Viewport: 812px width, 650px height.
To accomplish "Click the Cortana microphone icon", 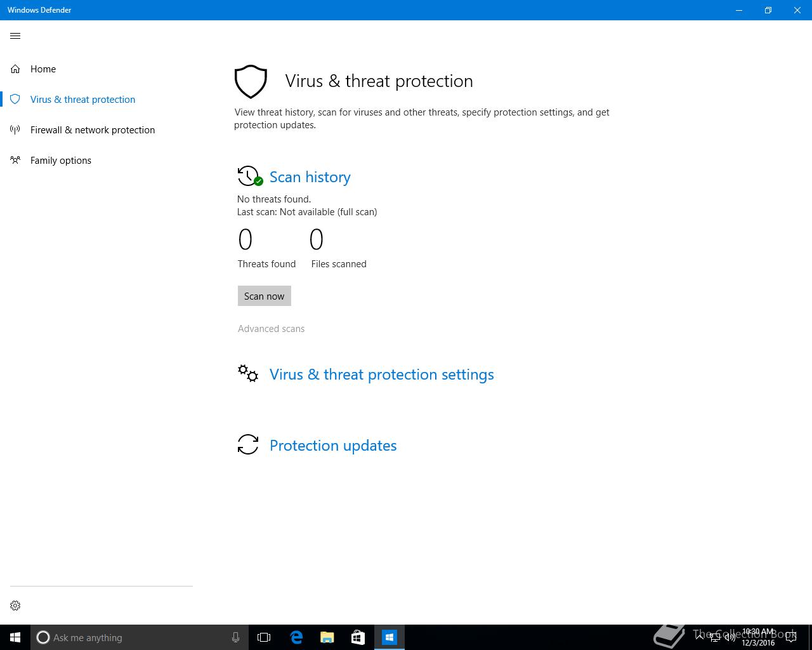I will point(235,637).
